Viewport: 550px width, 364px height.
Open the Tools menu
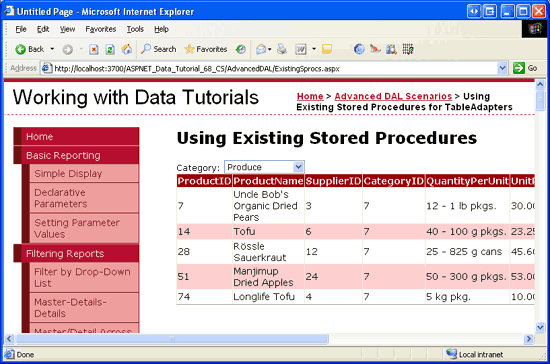click(x=135, y=29)
